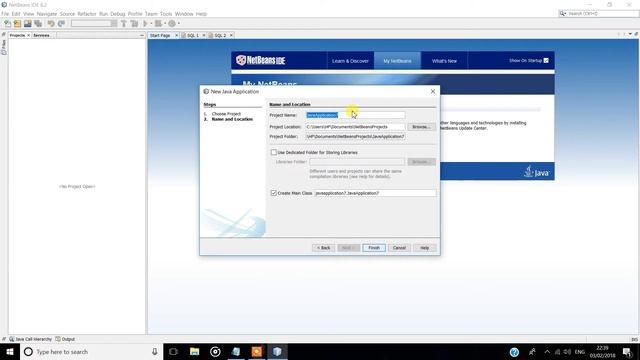Viewport: 640px width, 360px height.
Task: Click the New Project toolbar icon
Action: 17,24
